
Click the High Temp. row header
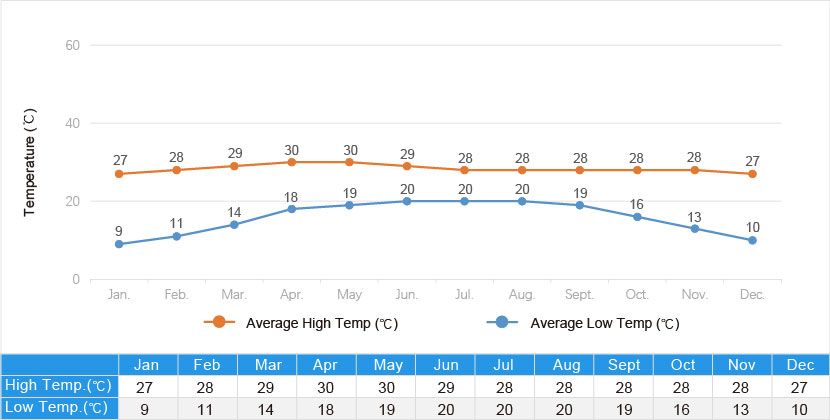[58, 386]
